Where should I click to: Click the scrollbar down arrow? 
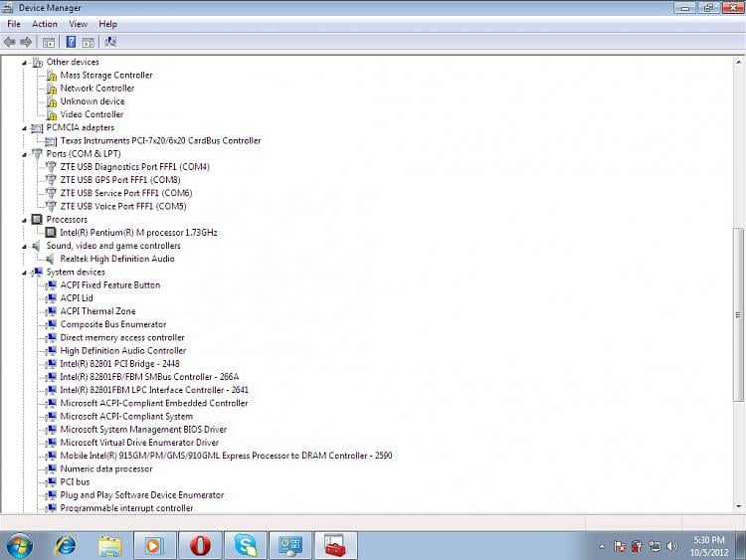click(x=738, y=506)
